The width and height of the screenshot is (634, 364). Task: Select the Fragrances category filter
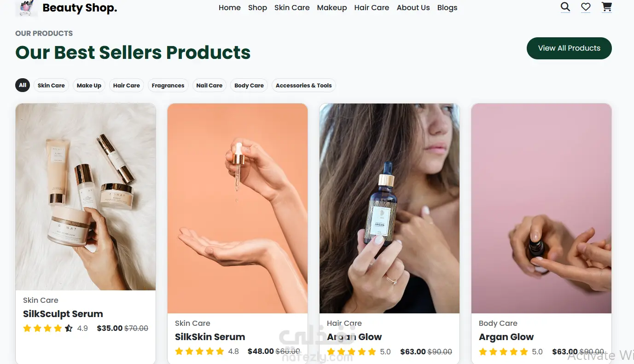click(x=168, y=85)
